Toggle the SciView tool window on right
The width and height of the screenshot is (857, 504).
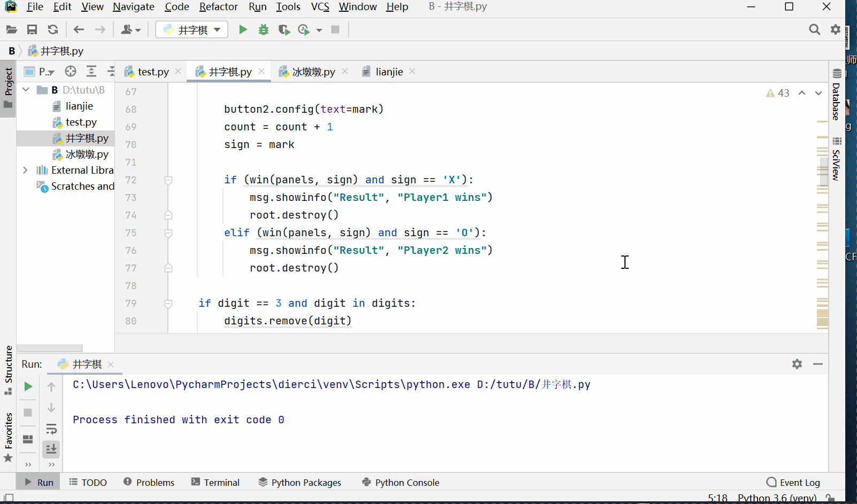pyautogui.click(x=837, y=159)
